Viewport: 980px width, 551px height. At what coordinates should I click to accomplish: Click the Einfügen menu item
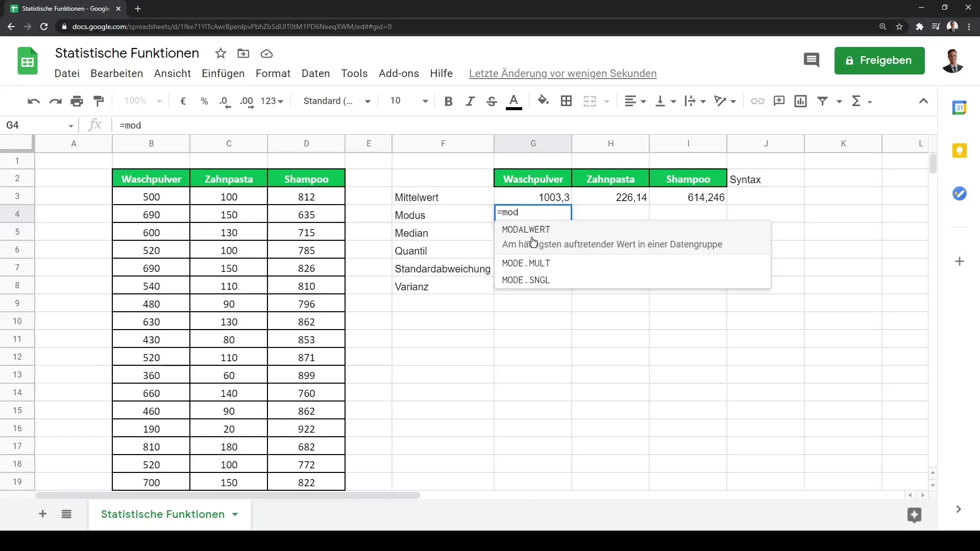(x=224, y=73)
